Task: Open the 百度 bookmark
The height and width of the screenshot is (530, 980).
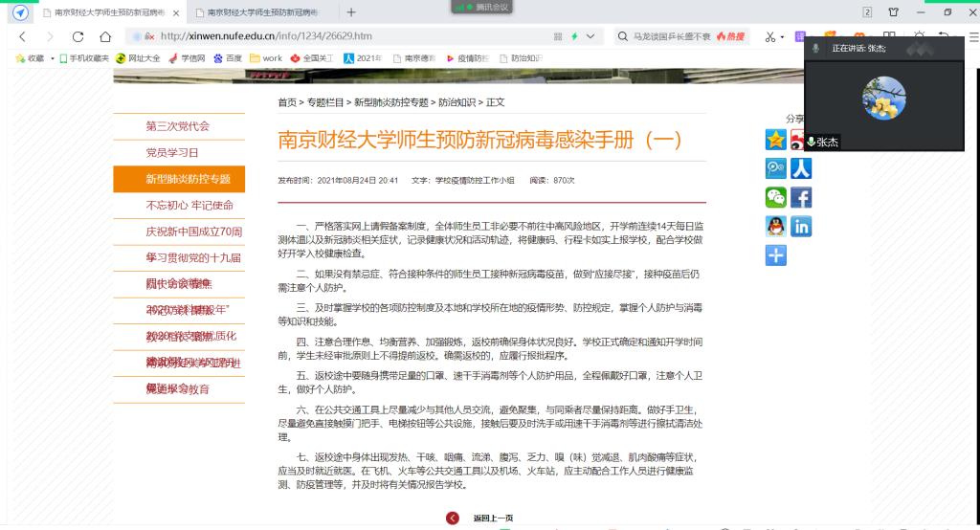Action: tap(228, 58)
